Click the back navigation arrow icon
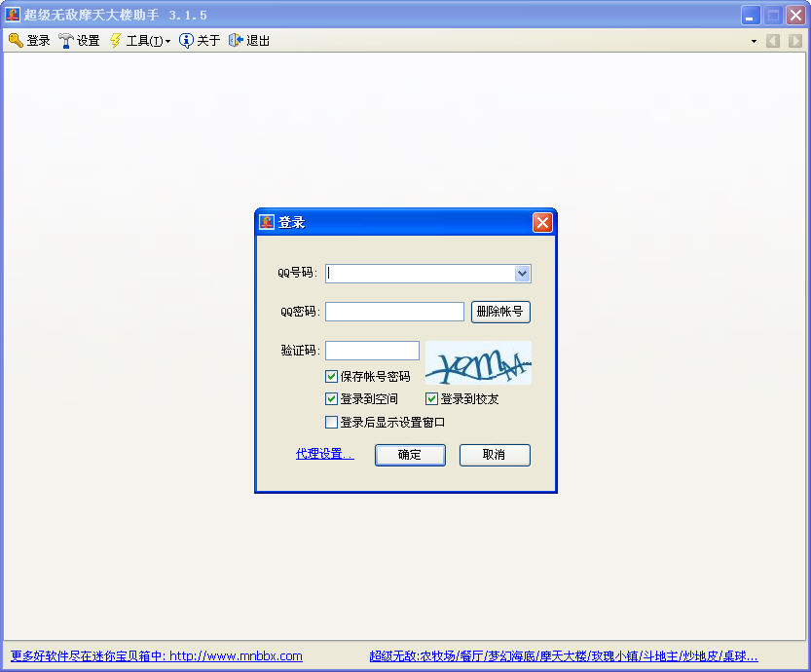The width and height of the screenshot is (811, 672). [x=773, y=41]
